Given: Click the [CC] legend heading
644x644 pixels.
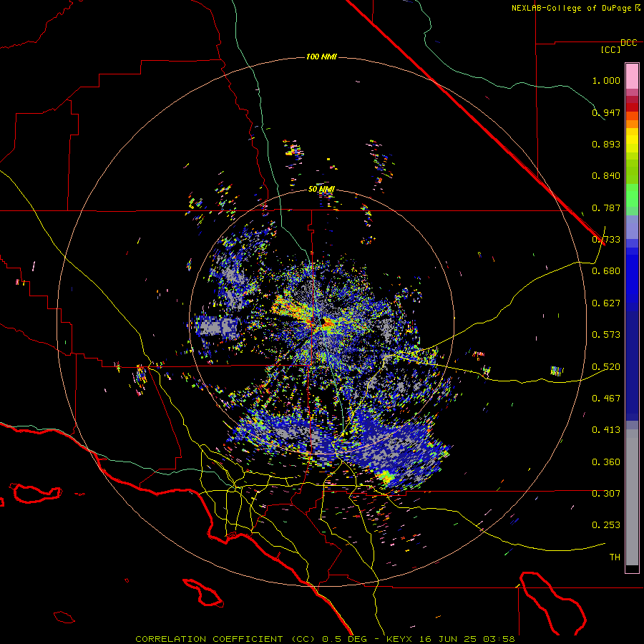Looking at the screenshot, I should pyautogui.click(x=611, y=49).
